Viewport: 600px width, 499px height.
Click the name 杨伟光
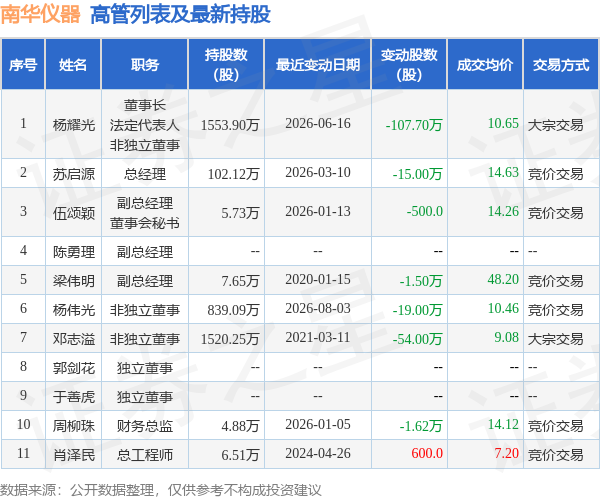coord(74,310)
